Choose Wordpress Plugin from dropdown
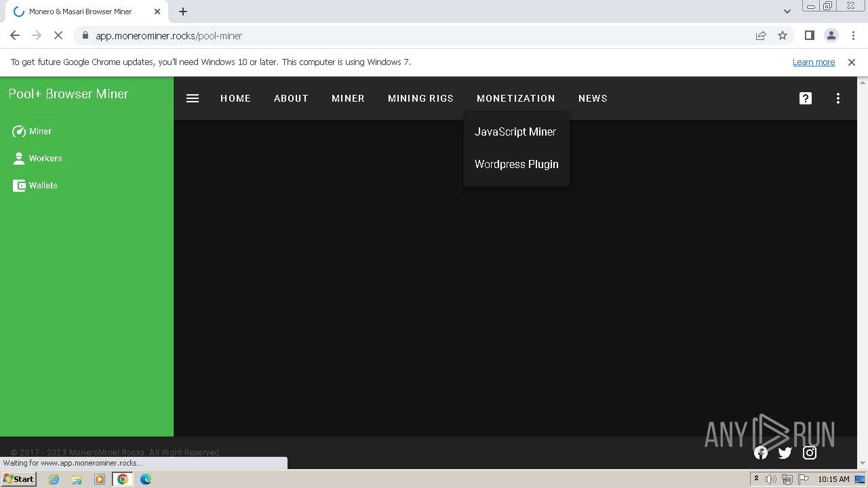 point(517,164)
